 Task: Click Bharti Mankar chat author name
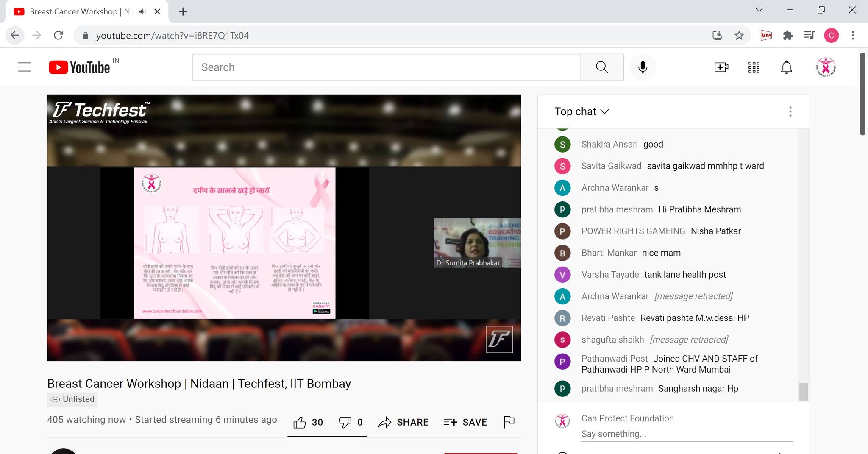pos(609,253)
